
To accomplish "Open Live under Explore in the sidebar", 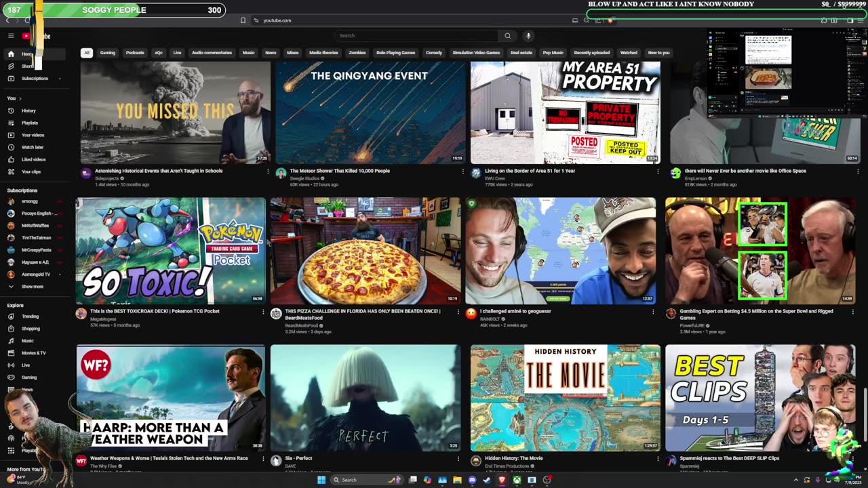I will click(26, 365).
